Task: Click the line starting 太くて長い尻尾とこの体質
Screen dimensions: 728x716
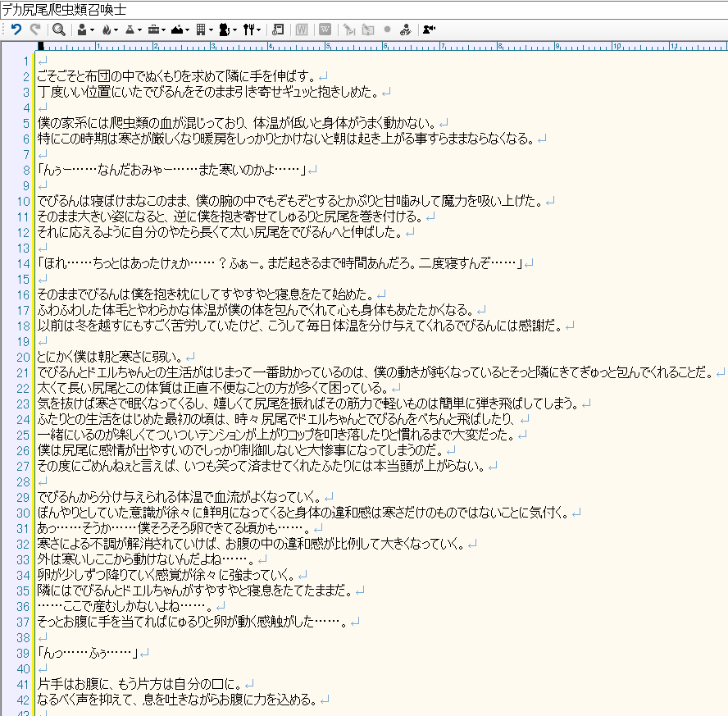Action: tap(213, 388)
